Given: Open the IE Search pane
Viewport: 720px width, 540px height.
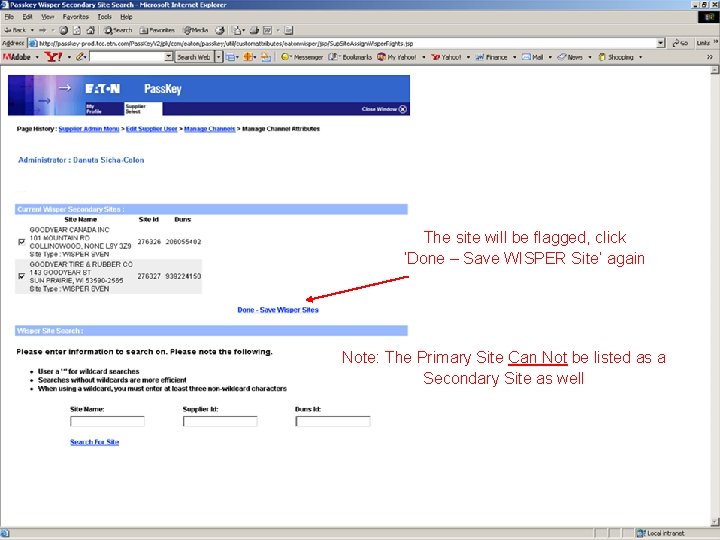Looking at the screenshot, I should tap(118, 30).
